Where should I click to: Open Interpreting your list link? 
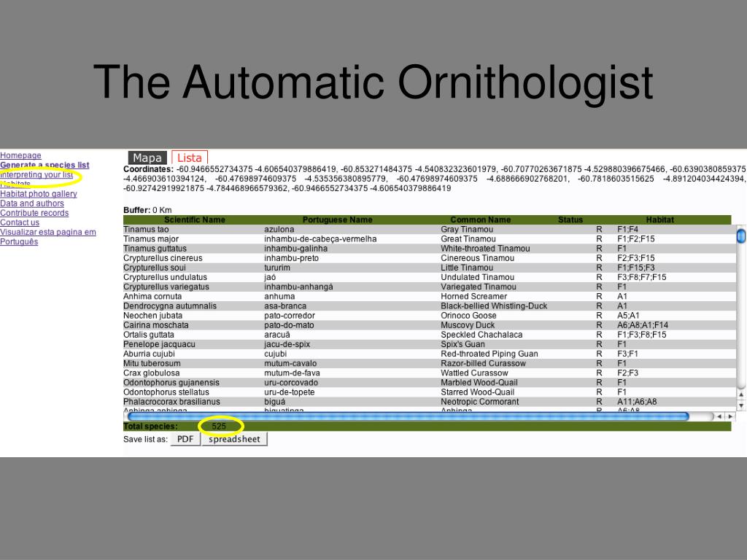click(x=36, y=175)
